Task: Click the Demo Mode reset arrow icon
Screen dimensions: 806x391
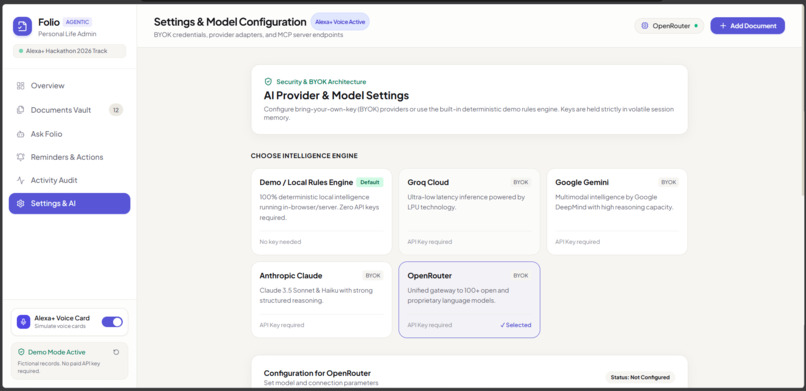Action: tap(116, 352)
